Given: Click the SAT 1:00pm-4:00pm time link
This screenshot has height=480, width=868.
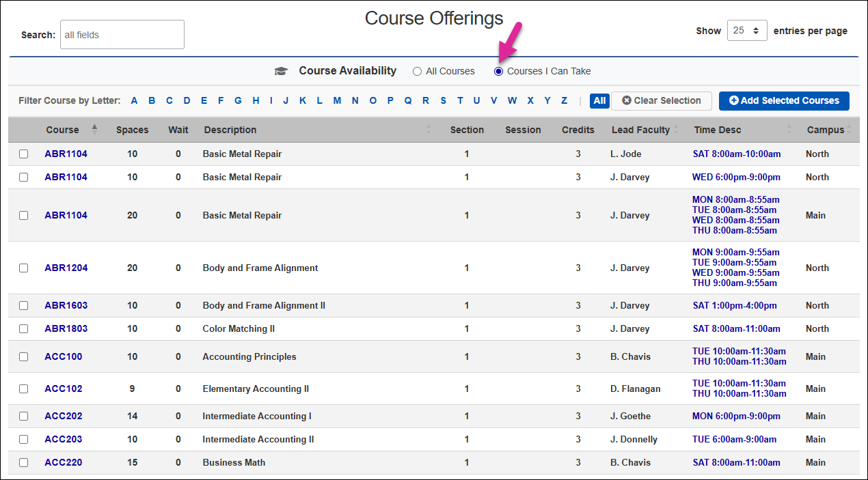Looking at the screenshot, I should coord(735,305).
